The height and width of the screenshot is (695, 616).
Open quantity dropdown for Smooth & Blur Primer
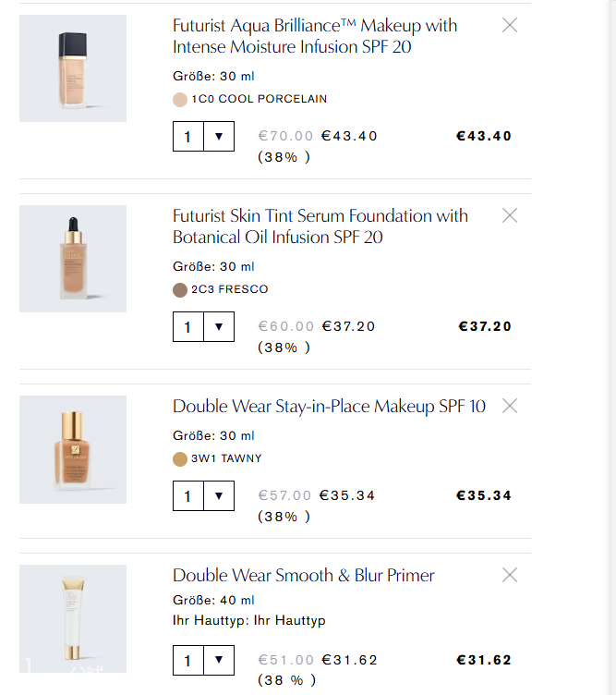(203, 661)
